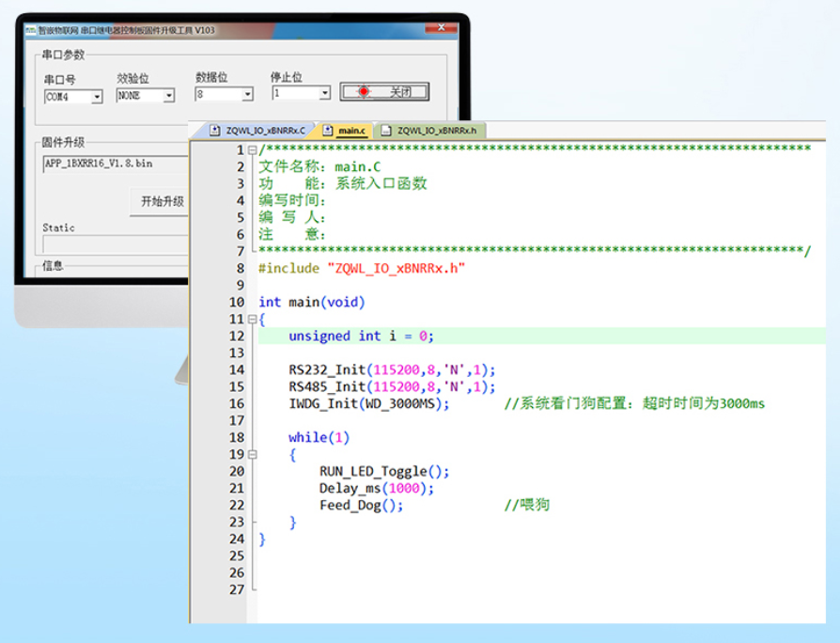840x643 pixels.
Task: Click file icon on main.c tab
Action: [x=328, y=131]
